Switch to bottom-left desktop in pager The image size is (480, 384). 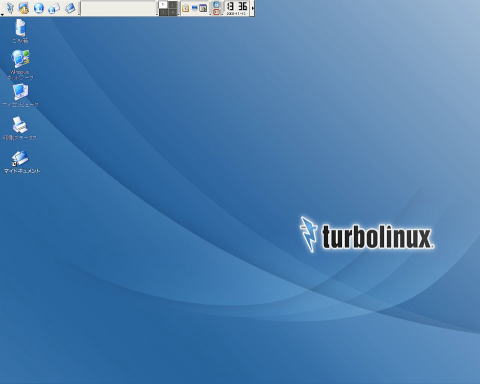click(163, 12)
